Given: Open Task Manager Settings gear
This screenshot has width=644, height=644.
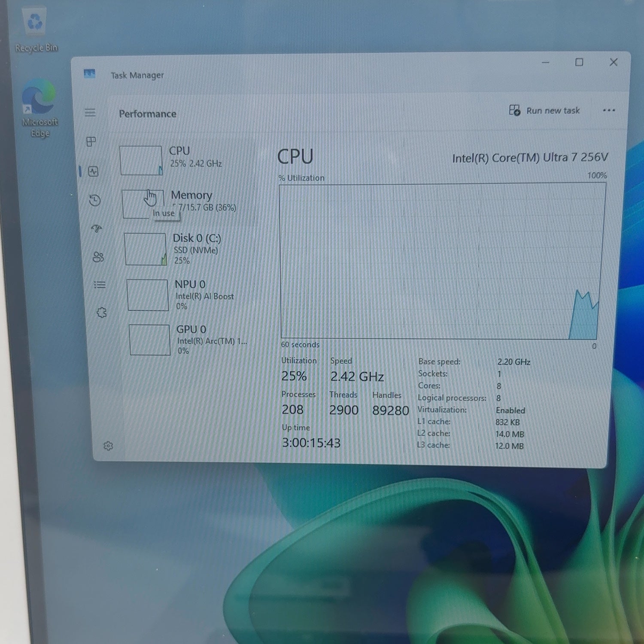Looking at the screenshot, I should 108,446.
